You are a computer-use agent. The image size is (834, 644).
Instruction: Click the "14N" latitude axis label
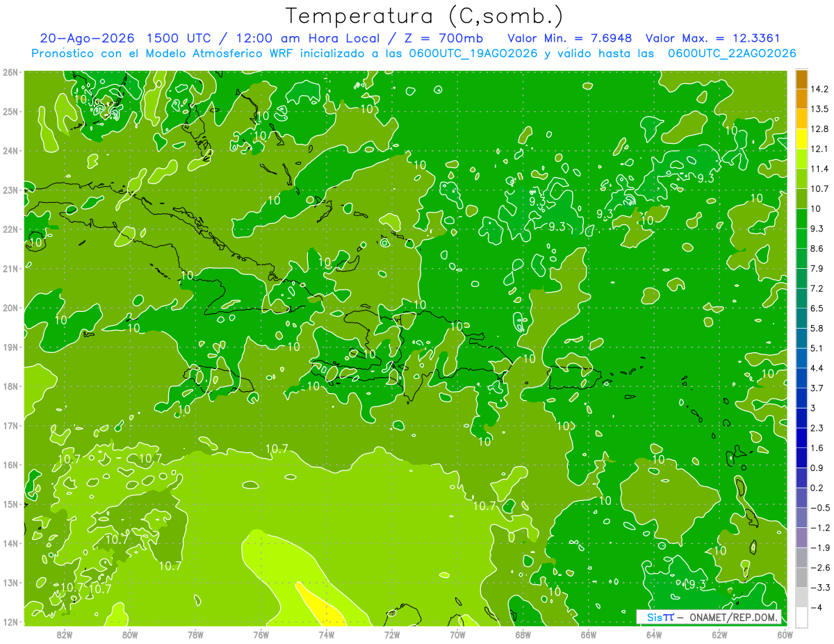[x=10, y=543]
